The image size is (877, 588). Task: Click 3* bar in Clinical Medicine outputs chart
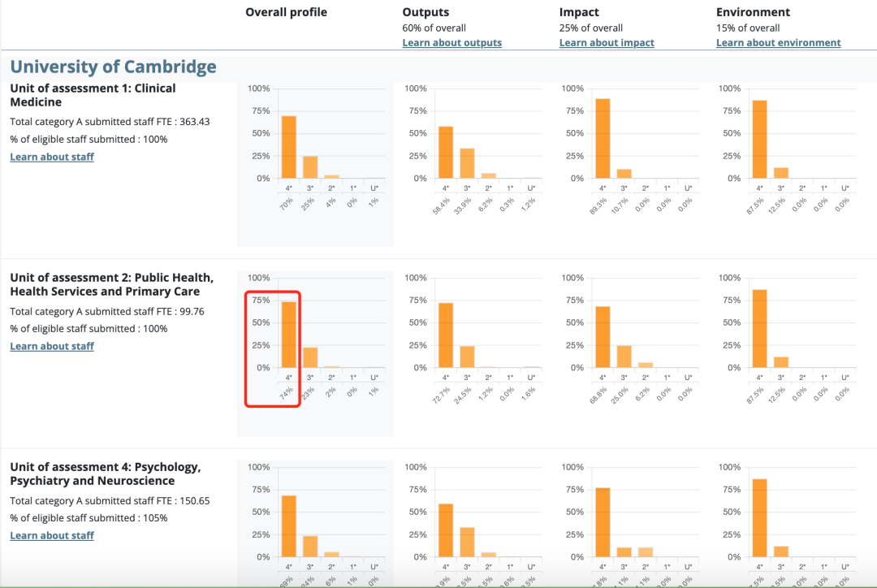point(467,163)
